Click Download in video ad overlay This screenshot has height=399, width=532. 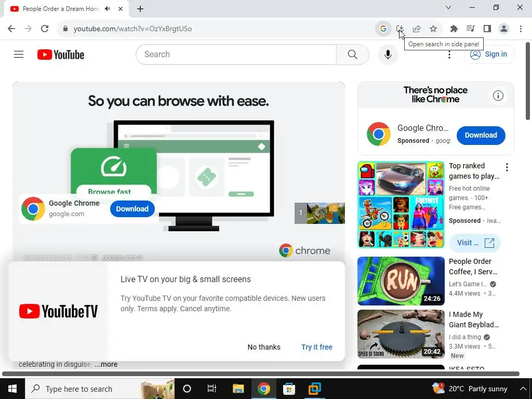[132, 209]
